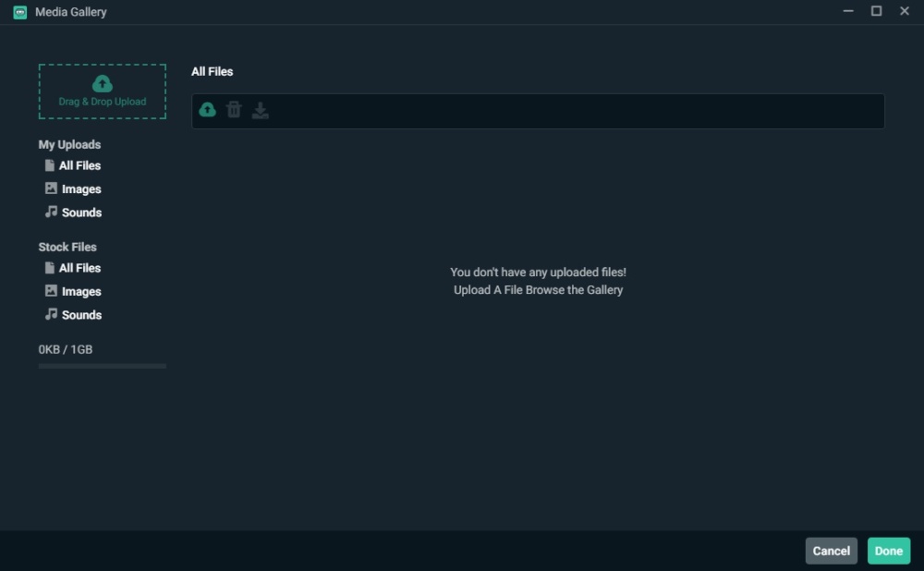Click the Upload A File link
The height and width of the screenshot is (571, 924).
tap(488, 290)
